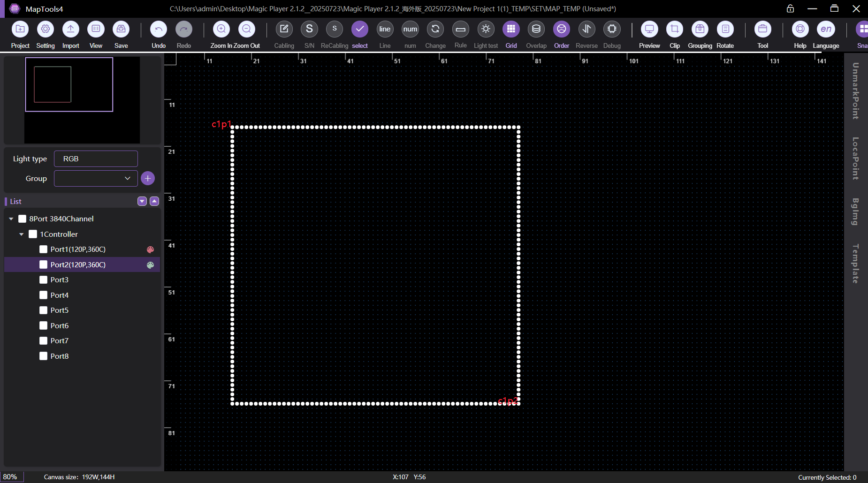Save the project with Save icon

(x=121, y=29)
